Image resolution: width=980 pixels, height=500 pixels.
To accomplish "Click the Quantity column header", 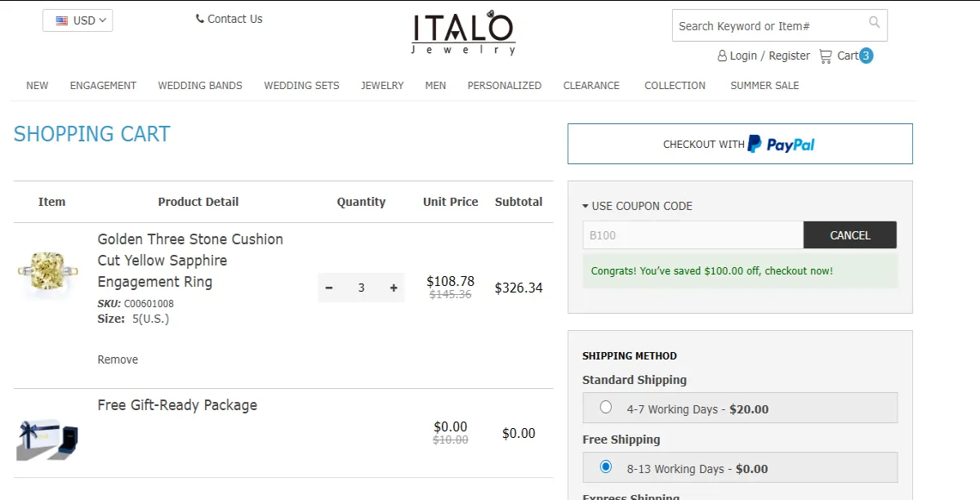I will pos(361,202).
